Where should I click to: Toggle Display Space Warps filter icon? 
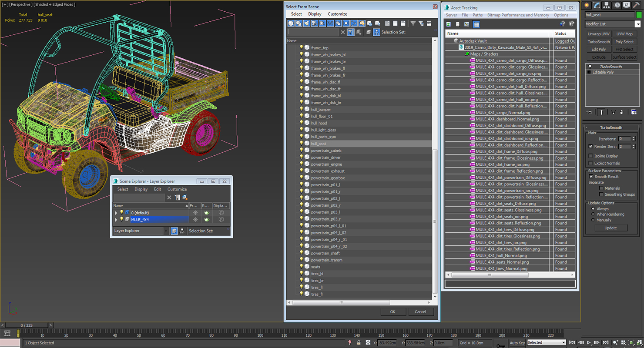330,23
